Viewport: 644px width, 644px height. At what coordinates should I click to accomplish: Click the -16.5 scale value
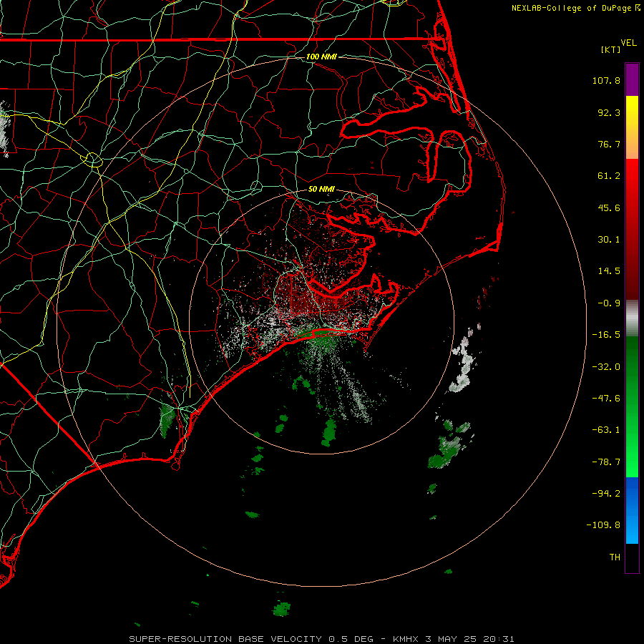pyautogui.click(x=606, y=335)
